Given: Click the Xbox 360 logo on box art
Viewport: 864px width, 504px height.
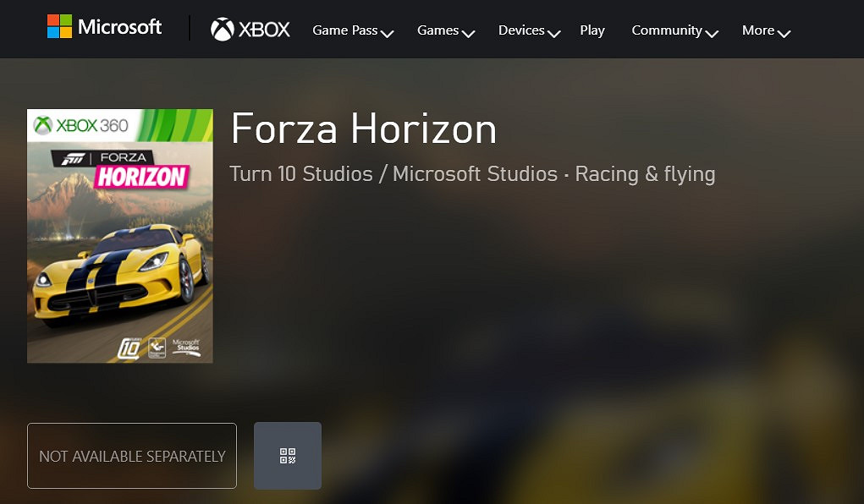Looking at the screenshot, I should coord(81,126).
